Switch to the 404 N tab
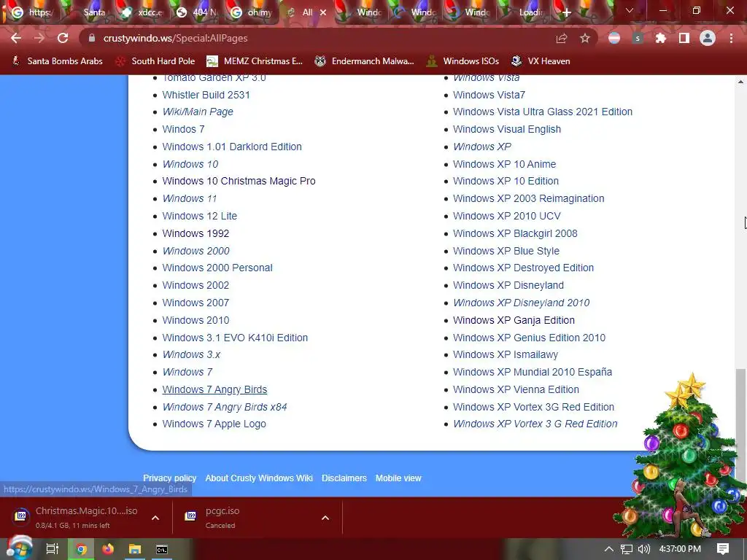 point(198,12)
